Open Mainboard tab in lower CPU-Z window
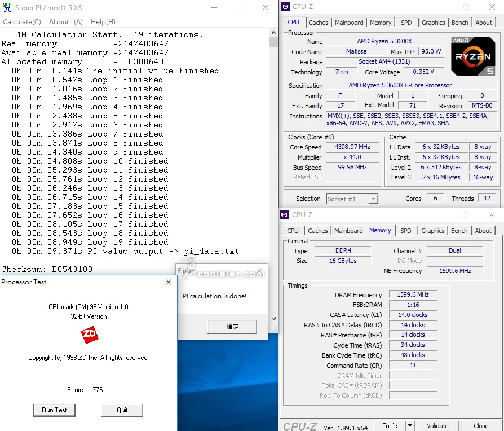 click(x=348, y=231)
